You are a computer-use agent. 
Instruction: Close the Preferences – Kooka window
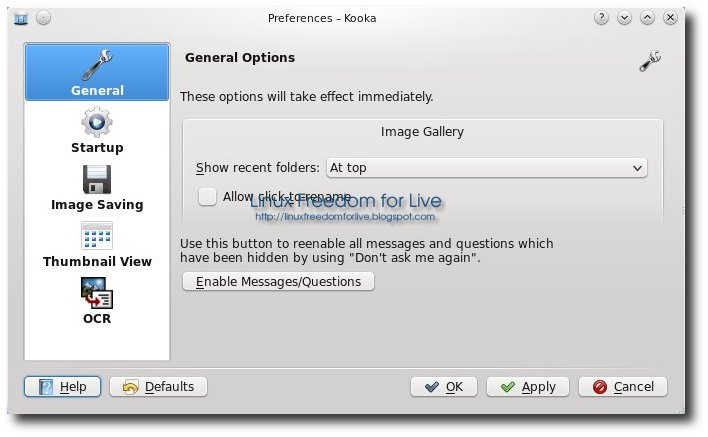(x=670, y=18)
